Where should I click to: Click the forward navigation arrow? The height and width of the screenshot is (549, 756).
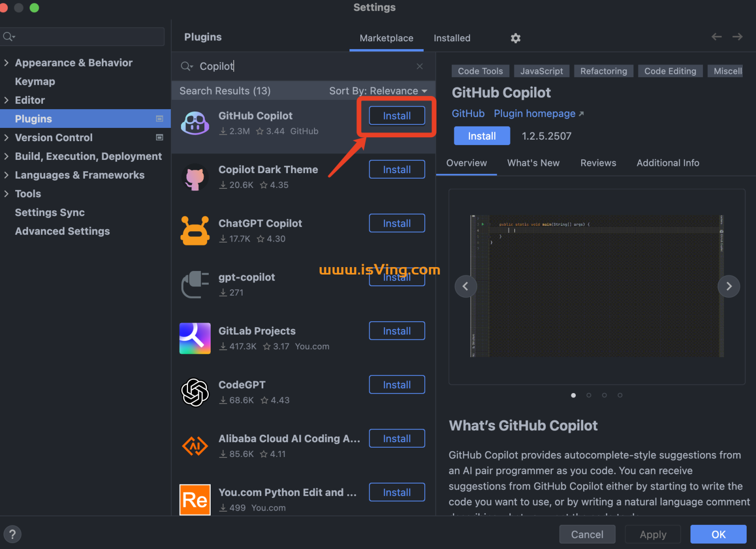click(x=737, y=36)
